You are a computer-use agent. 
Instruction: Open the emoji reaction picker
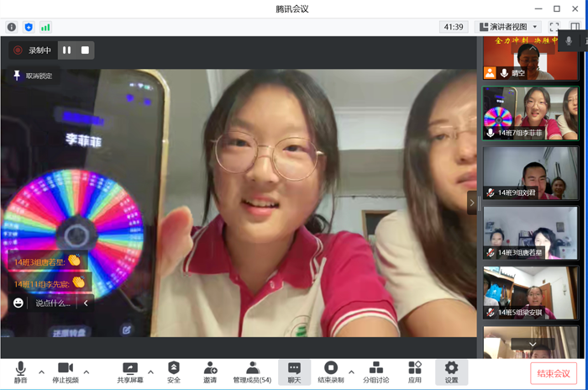coord(18,303)
